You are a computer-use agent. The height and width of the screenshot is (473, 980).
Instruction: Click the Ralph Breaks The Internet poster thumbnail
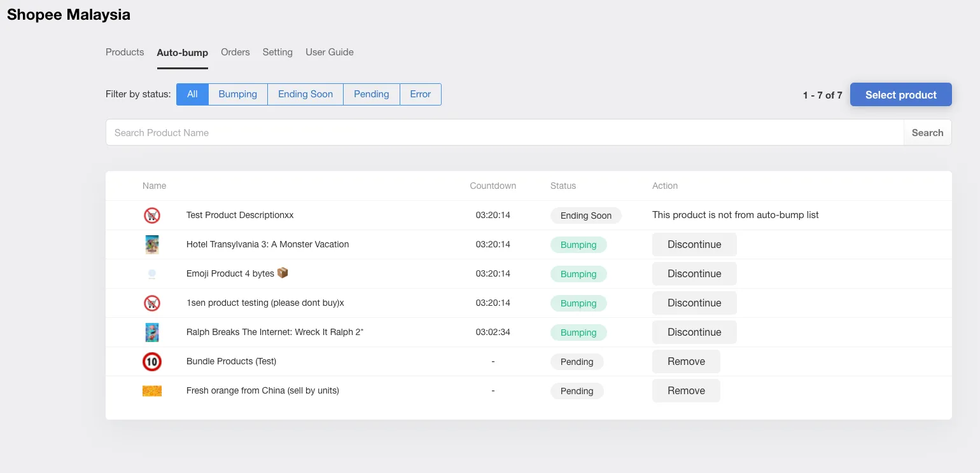[x=152, y=332]
